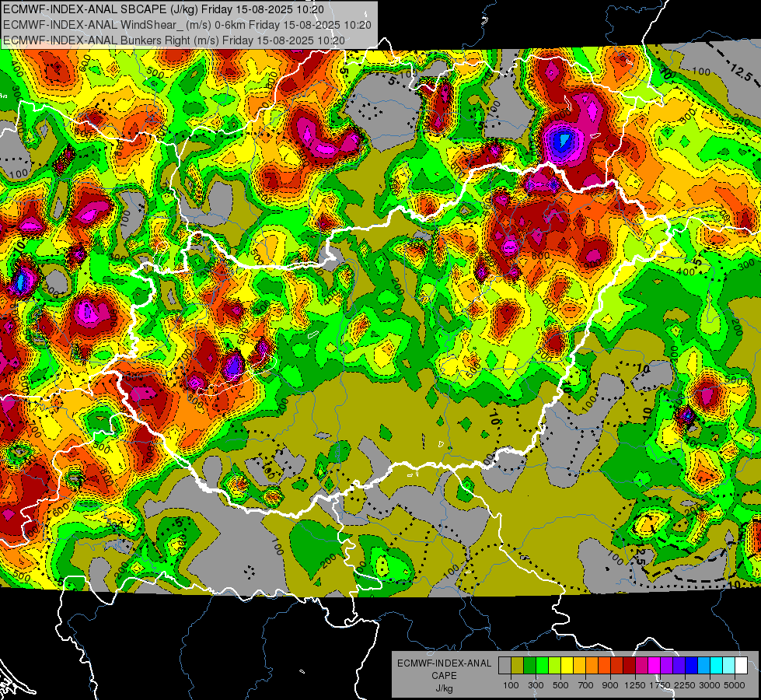Click the legend title ECMWF-INDEX-ANAL
This screenshot has width=761, height=700.
(x=444, y=663)
